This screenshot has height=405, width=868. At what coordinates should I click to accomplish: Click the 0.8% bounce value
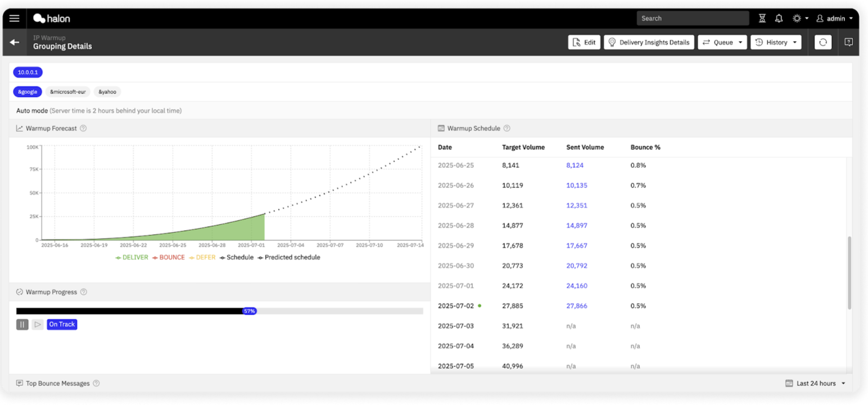pyautogui.click(x=638, y=165)
